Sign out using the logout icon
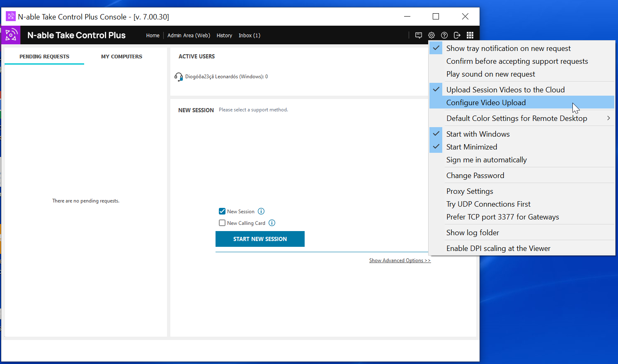Screen dimensions: 618x364 pos(457,35)
